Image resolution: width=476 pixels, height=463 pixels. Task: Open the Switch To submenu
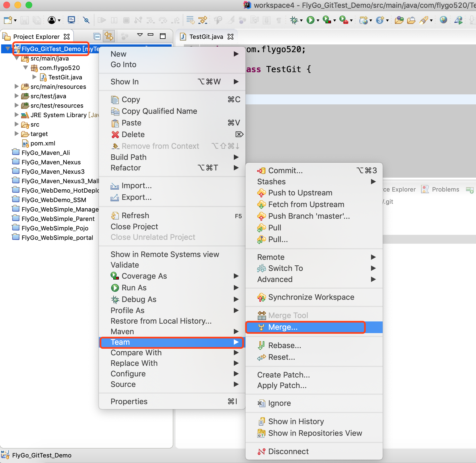pos(314,268)
